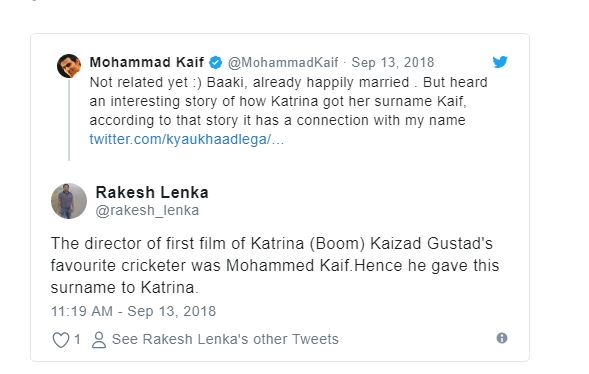Click the 11:19 AM - Sep 13, 2018 timestamp
The image size is (589, 374).
pyautogui.click(x=133, y=311)
